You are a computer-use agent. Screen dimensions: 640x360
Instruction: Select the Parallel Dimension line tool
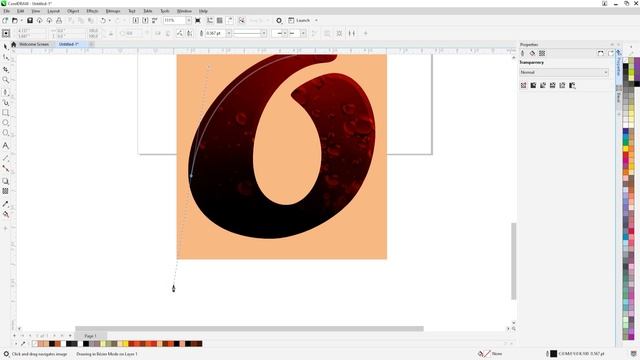coord(6,158)
